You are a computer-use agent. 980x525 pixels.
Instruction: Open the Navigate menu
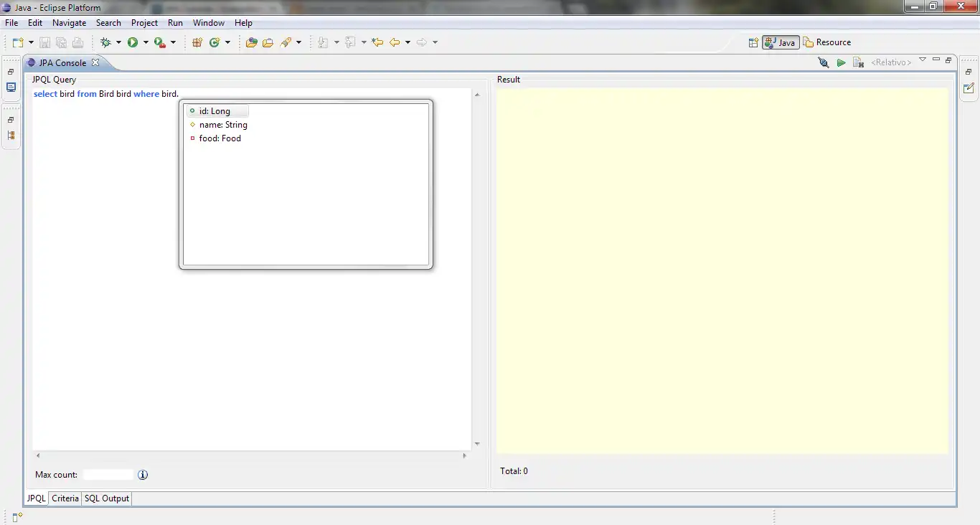(70, 23)
